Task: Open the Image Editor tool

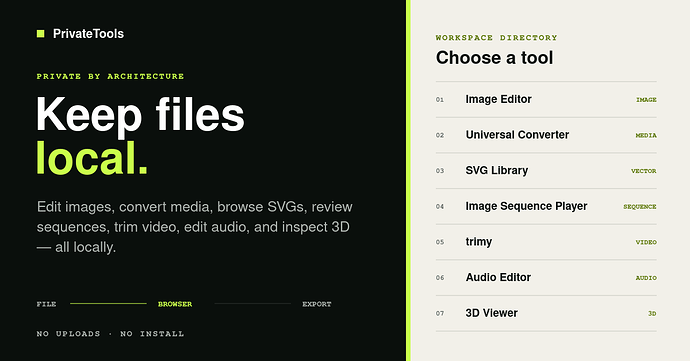Action: (x=546, y=99)
